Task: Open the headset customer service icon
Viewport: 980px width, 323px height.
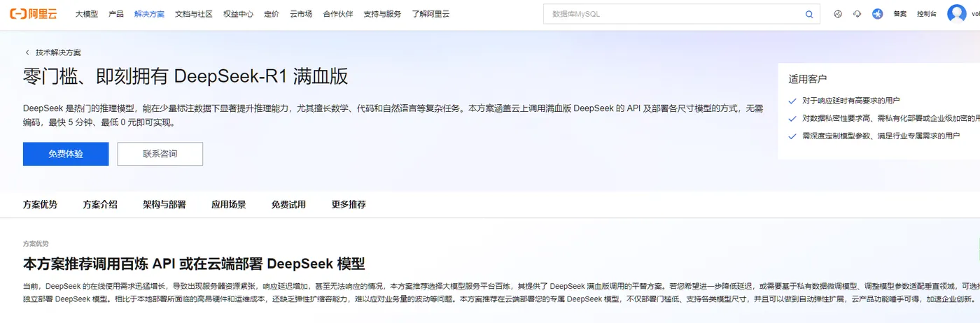Action: (857, 14)
